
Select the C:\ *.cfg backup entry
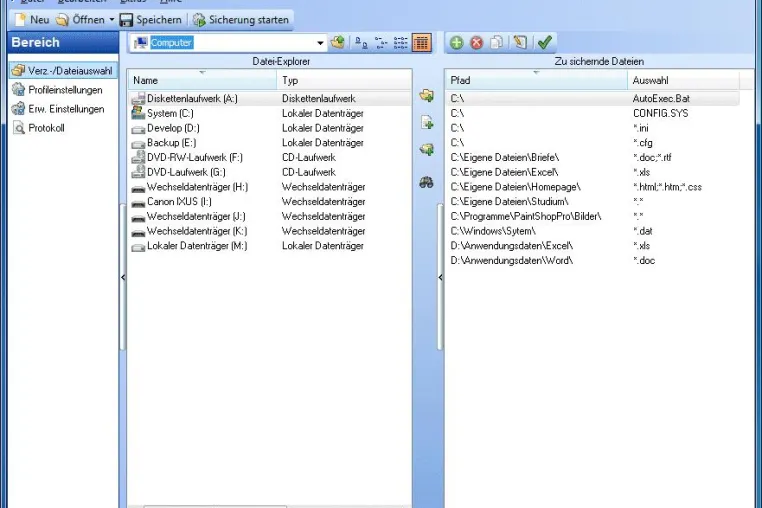593,143
